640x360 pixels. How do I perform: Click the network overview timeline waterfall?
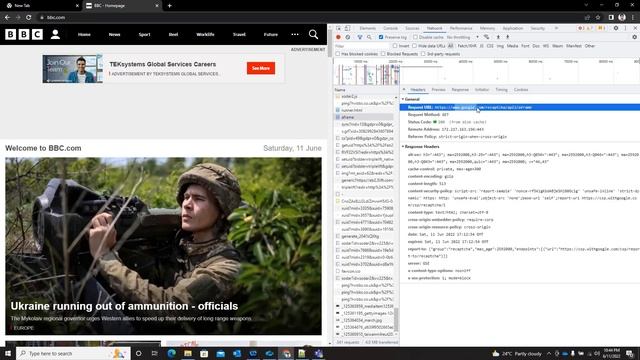(487, 72)
